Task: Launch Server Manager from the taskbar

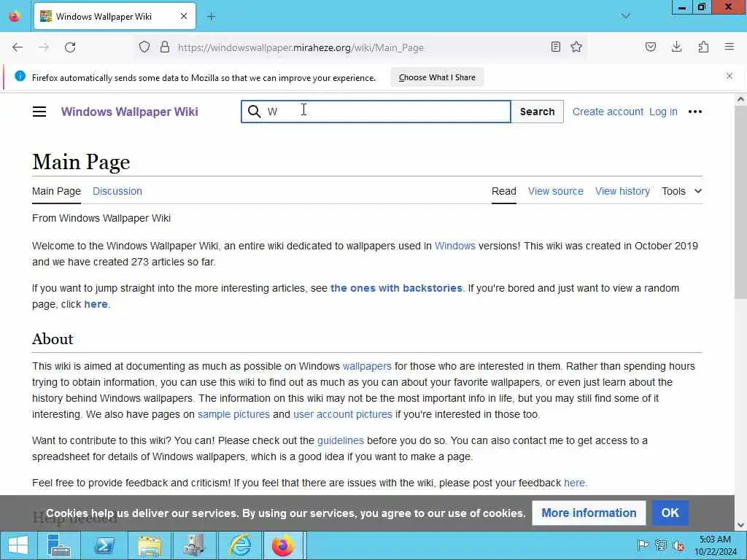Action: (x=59, y=545)
